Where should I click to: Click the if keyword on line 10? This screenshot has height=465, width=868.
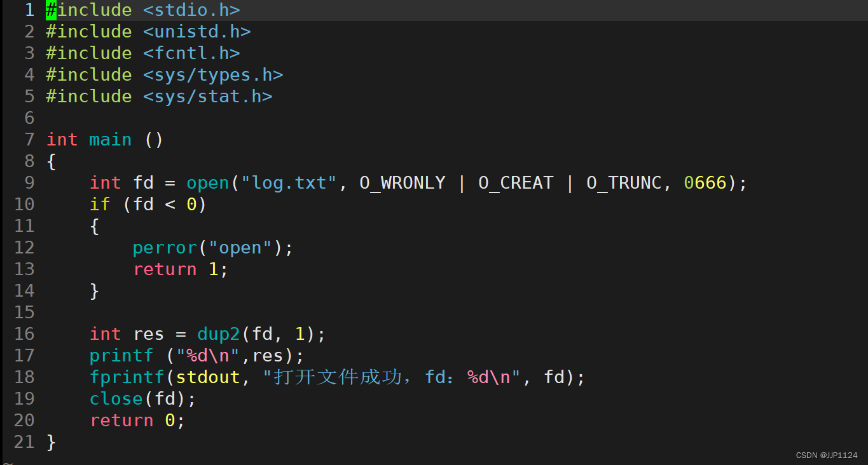point(100,205)
